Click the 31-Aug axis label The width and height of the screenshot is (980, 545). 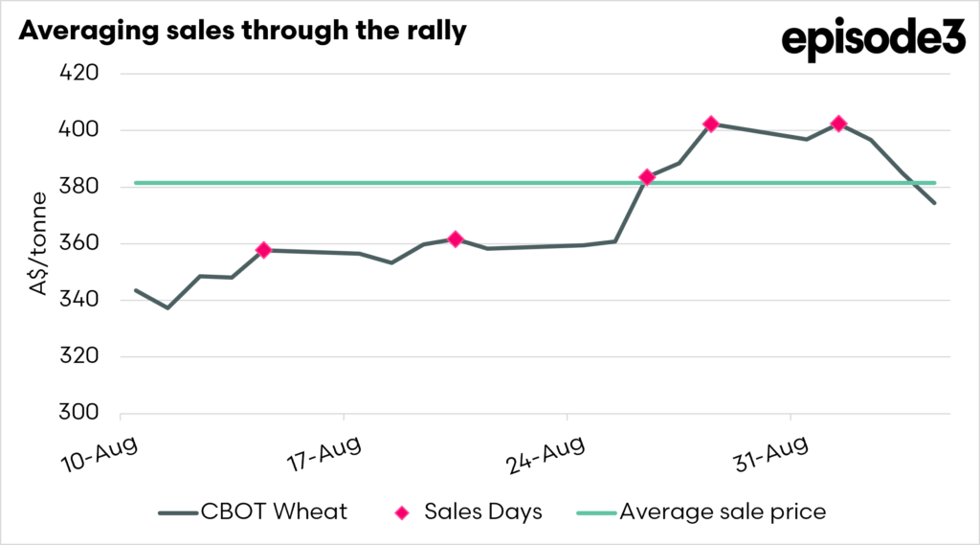[771, 454]
